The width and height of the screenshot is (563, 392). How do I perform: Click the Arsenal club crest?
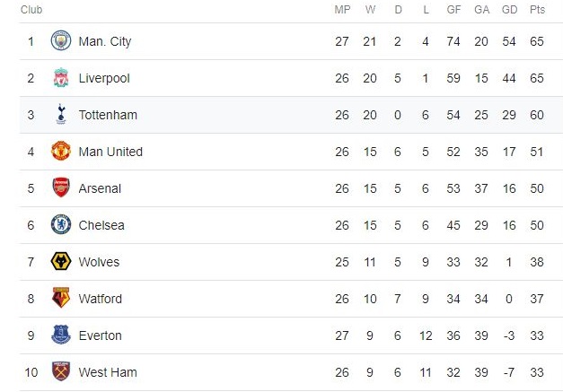pyautogui.click(x=61, y=188)
